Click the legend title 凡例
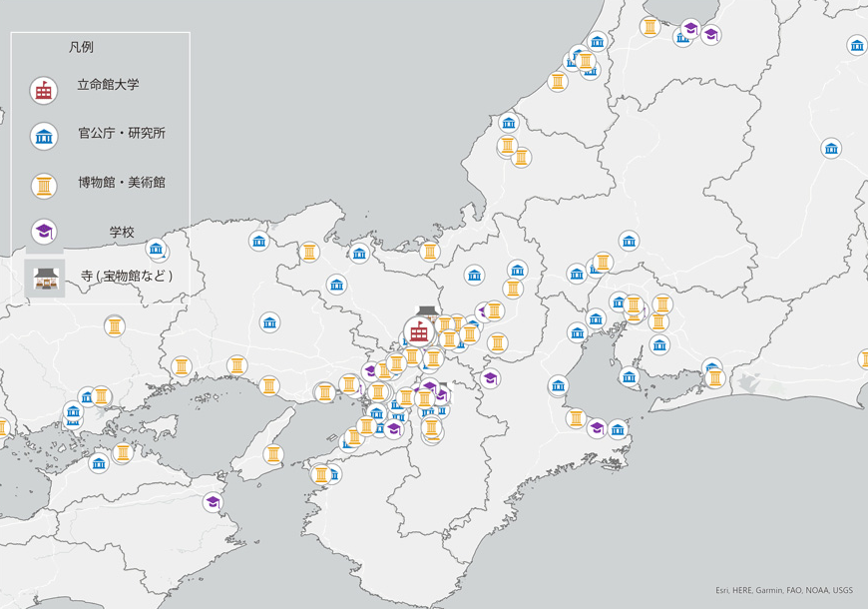This screenshot has width=868, height=609. pos(81,48)
